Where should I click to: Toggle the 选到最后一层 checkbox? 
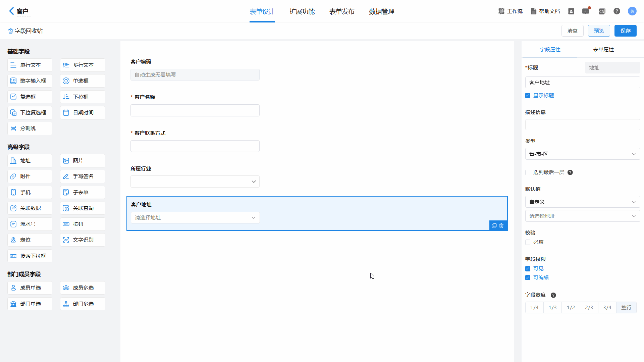(x=528, y=172)
